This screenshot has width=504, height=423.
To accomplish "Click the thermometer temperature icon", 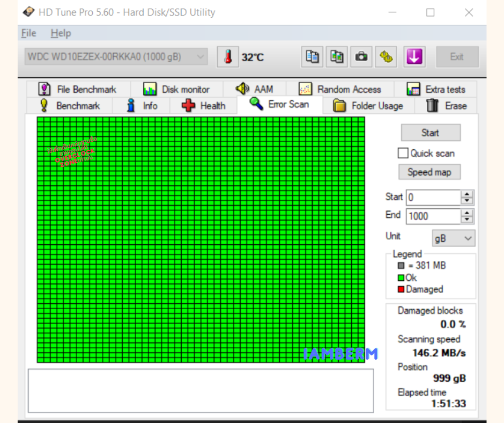I will point(228,57).
